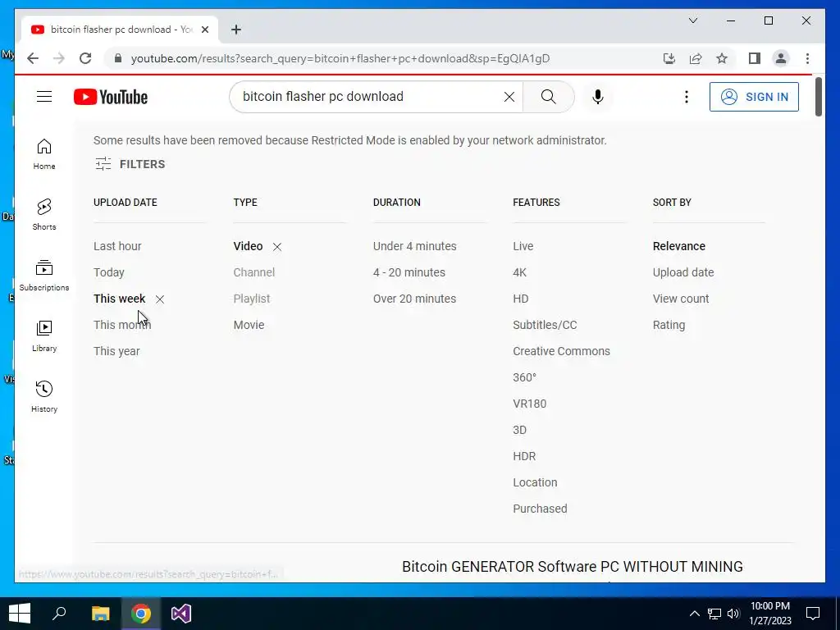The height and width of the screenshot is (630, 840).
Task: Close the bitcoin flasher YouTube tab
Action: 204,30
